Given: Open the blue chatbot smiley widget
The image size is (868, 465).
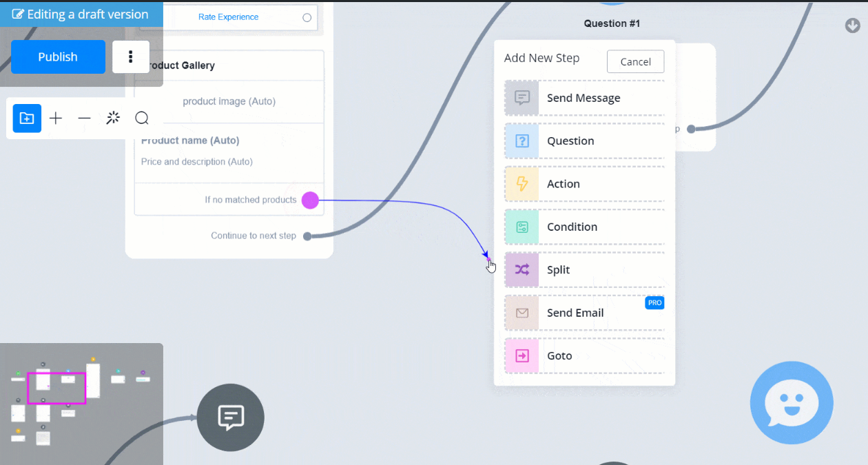Looking at the screenshot, I should click(x=792, y=403).
